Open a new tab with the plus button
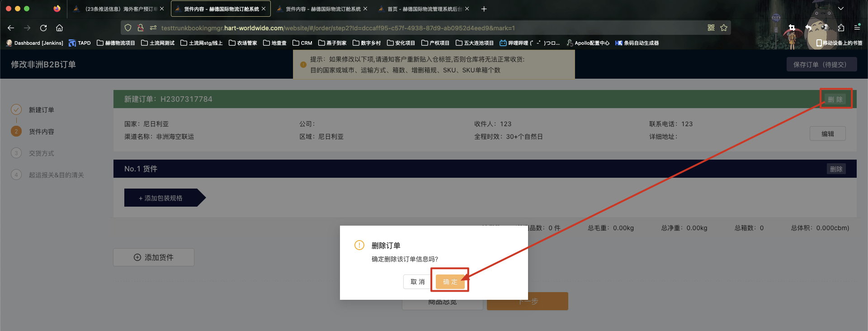This screenshot has width=868, height=331. point(484,9)
